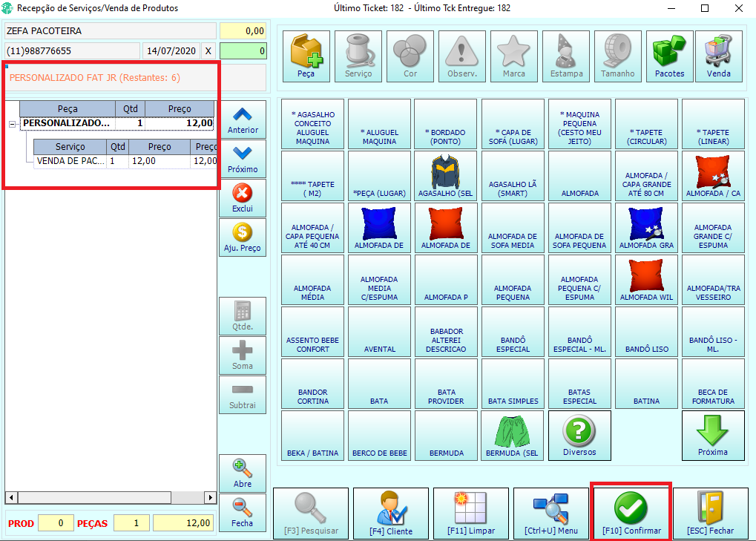Collapse the PERSONALIZADO tree row
The image size is (756, 541).
coord(12,125)
